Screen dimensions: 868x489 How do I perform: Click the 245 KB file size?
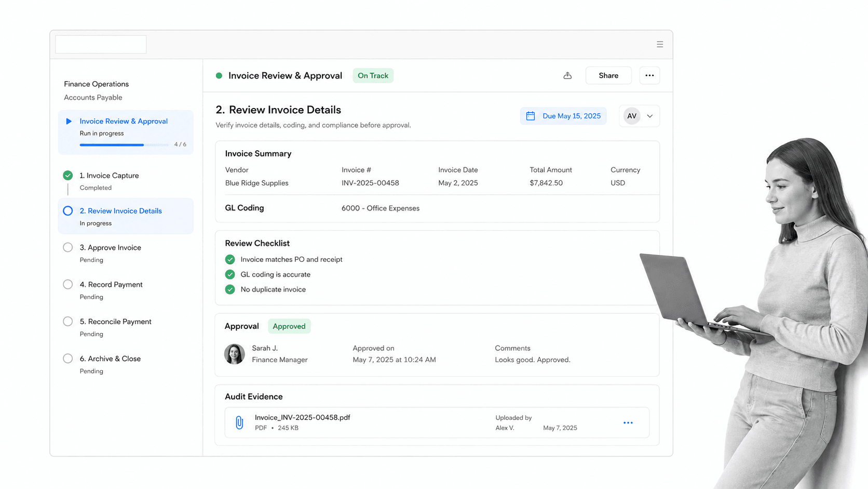pyautogui.click(x=288, y=428)
